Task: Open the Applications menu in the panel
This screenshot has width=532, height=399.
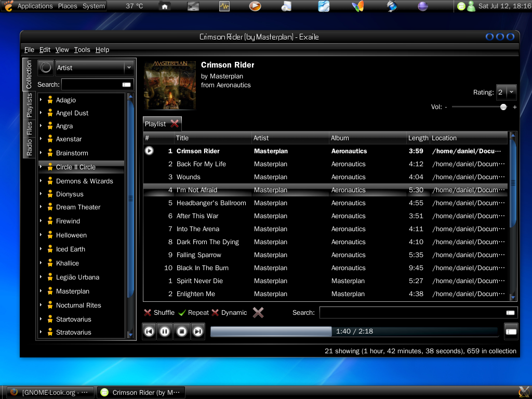Action: (x=35, y=6)
